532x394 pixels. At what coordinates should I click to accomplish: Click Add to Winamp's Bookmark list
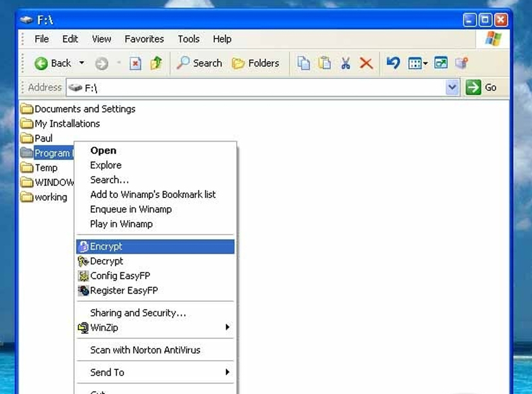click(155, 195)
